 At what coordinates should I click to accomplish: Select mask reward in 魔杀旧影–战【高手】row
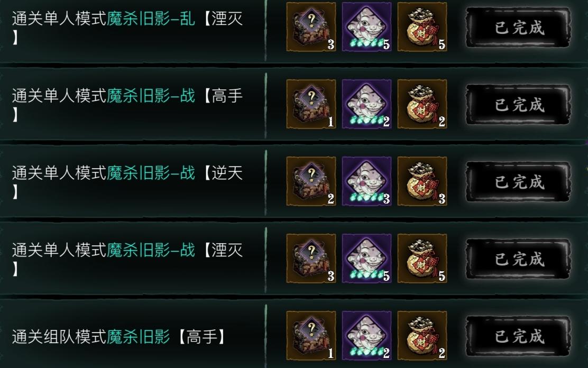(x=367, y=104)
